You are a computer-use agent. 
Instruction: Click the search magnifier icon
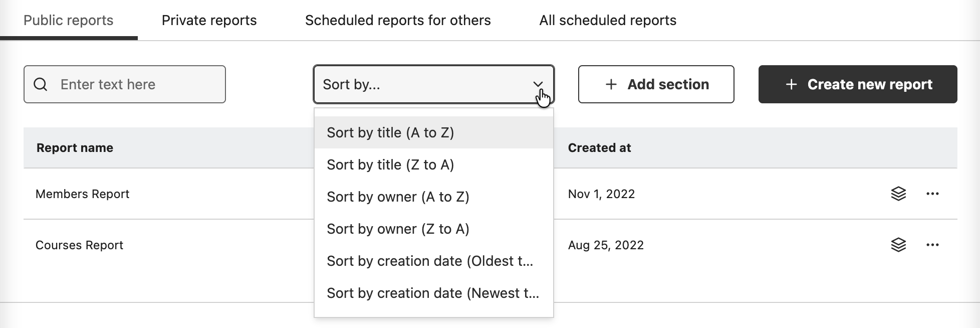pos(41,84)
